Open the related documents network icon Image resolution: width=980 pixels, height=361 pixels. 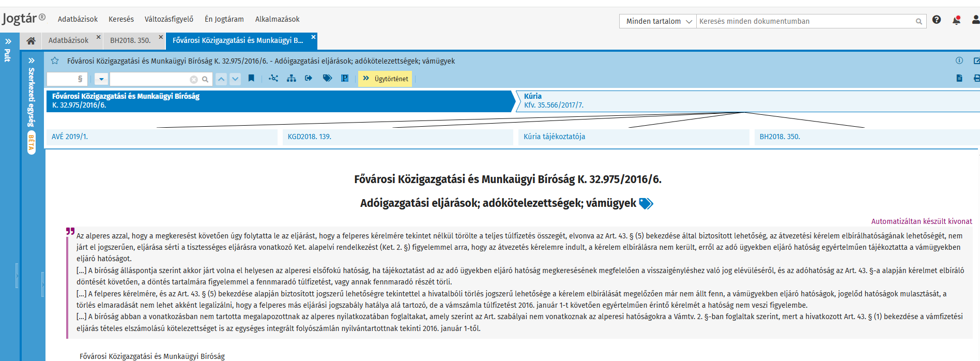click(x=273, y=79)
